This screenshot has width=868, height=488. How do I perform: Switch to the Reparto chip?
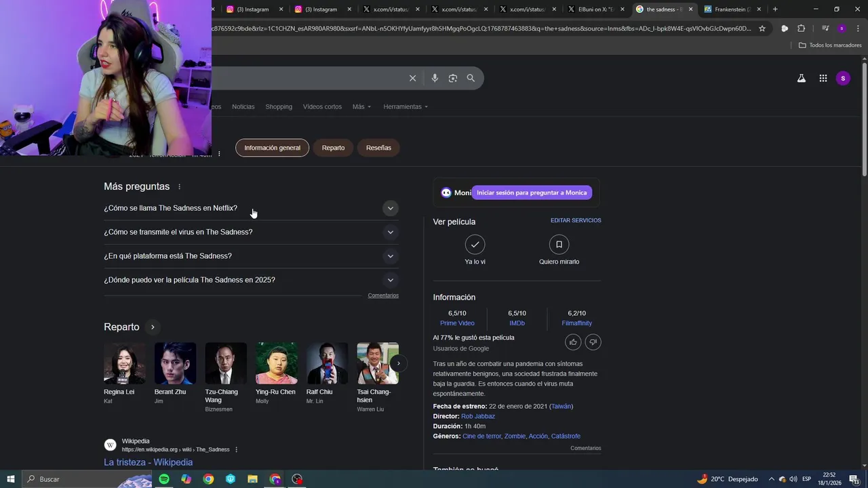[x=333, y=148]
